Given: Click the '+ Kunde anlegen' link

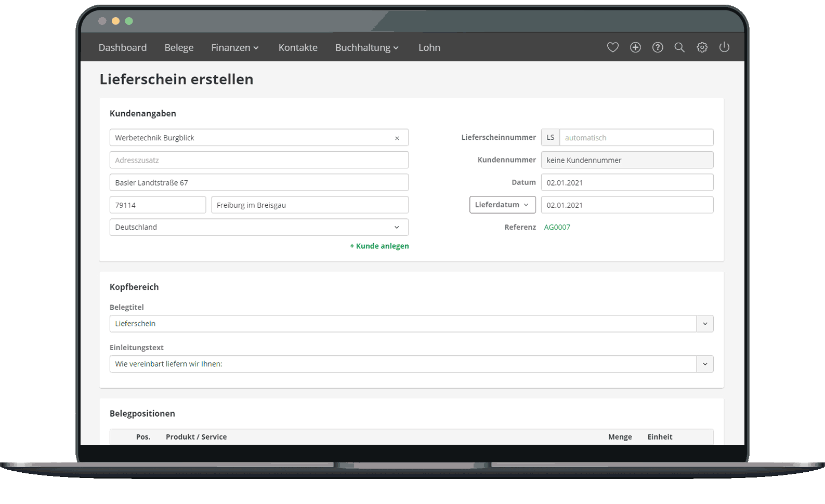Looking at the screenshot, I should 379,246.
